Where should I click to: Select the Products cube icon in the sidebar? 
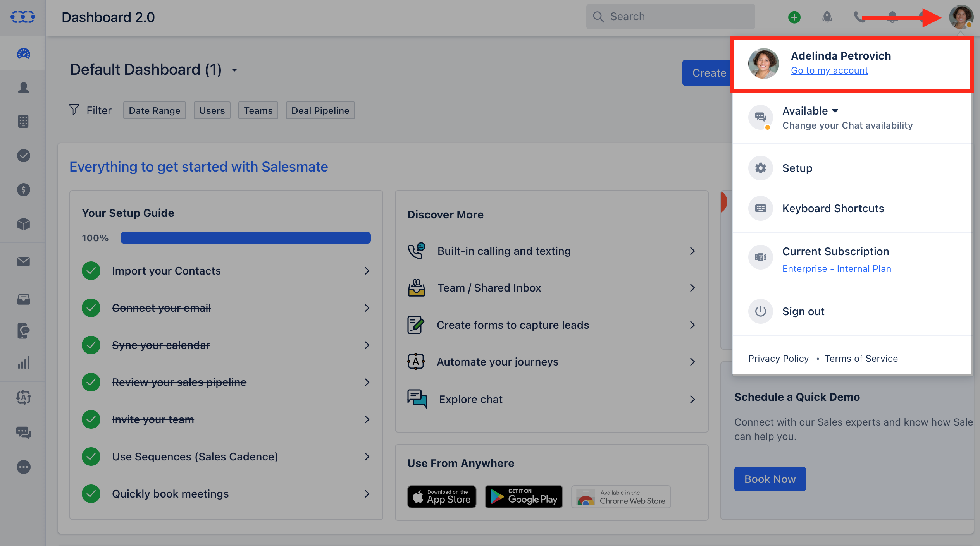pos(23,224)
